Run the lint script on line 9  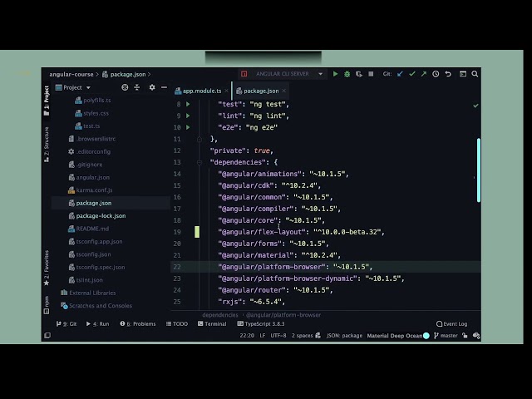coord(188,116)
